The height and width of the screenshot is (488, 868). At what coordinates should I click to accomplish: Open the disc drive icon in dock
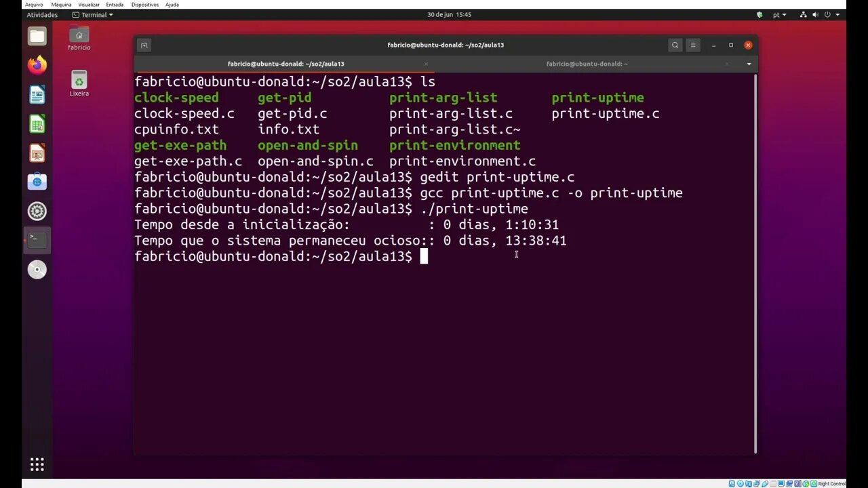tap(37, 270)
